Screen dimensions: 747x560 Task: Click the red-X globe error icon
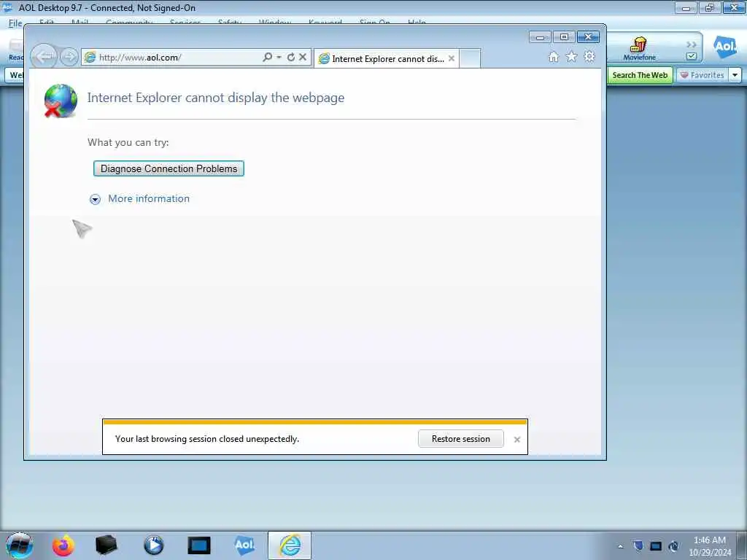pyautogui.click(x=61, y=101)
